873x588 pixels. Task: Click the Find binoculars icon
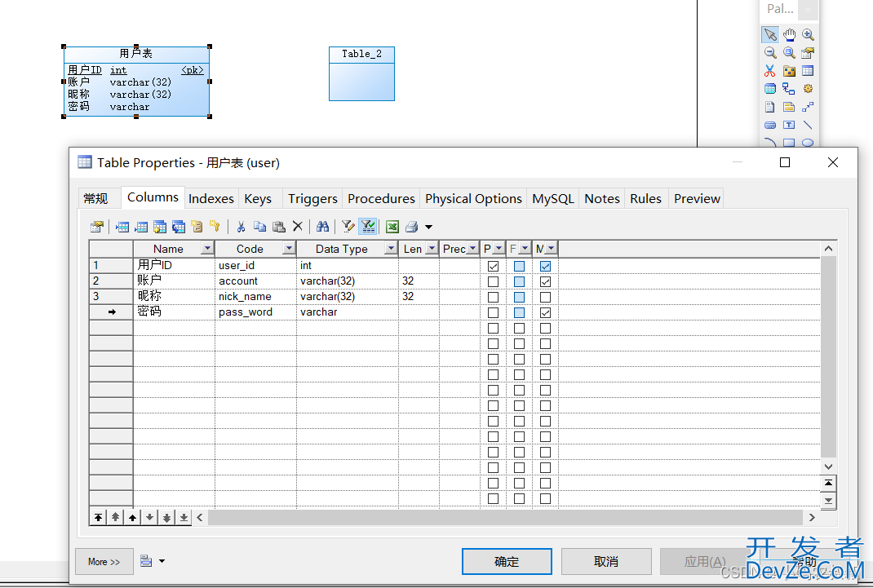(x=322, y=227)
